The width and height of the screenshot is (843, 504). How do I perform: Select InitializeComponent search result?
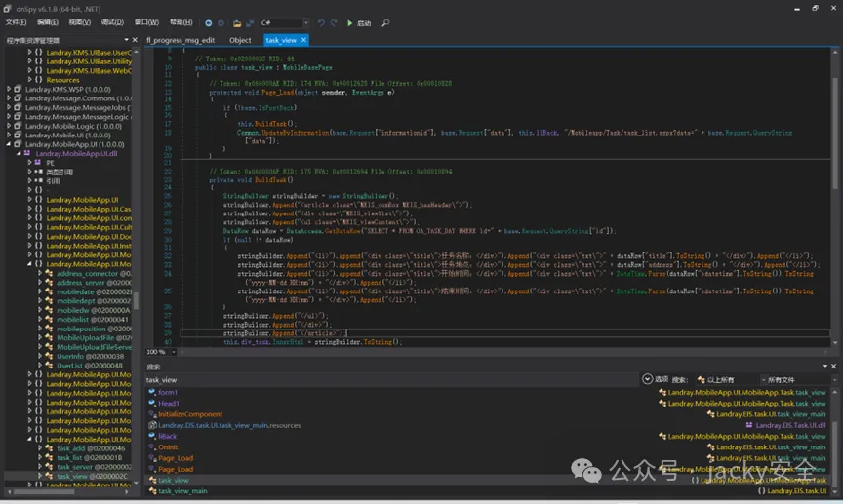[190, 414]
